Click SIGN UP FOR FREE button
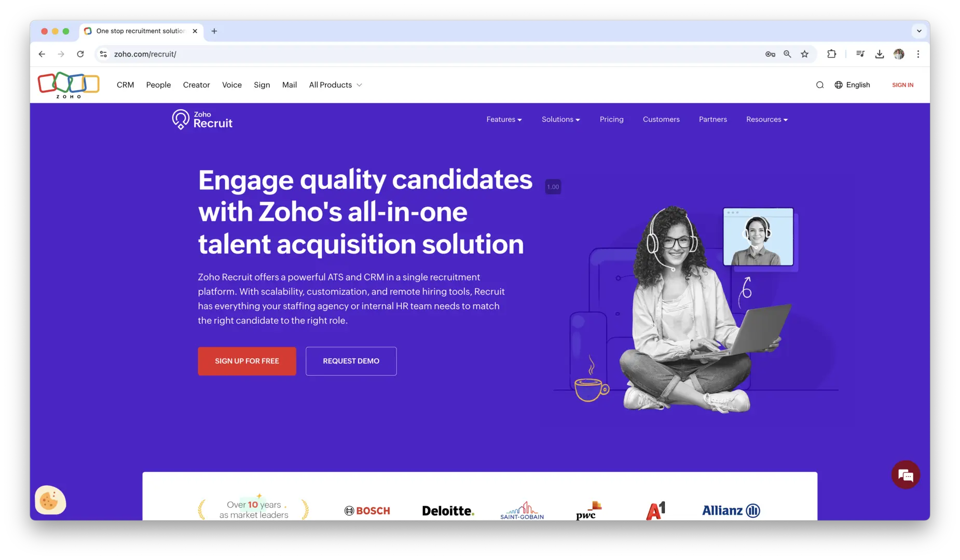 247,361
